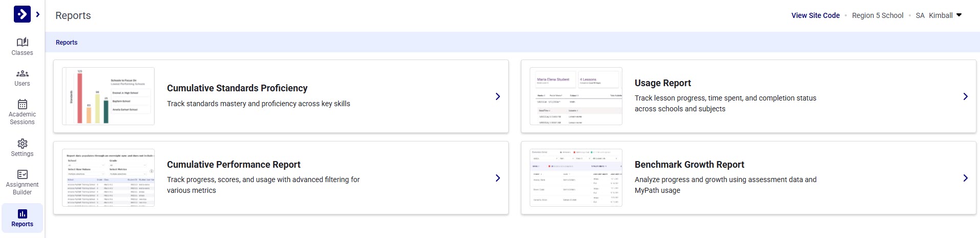Click the Usage Report arrow chevron
Viewport: 980px width, 238px height.
point(965,96)
